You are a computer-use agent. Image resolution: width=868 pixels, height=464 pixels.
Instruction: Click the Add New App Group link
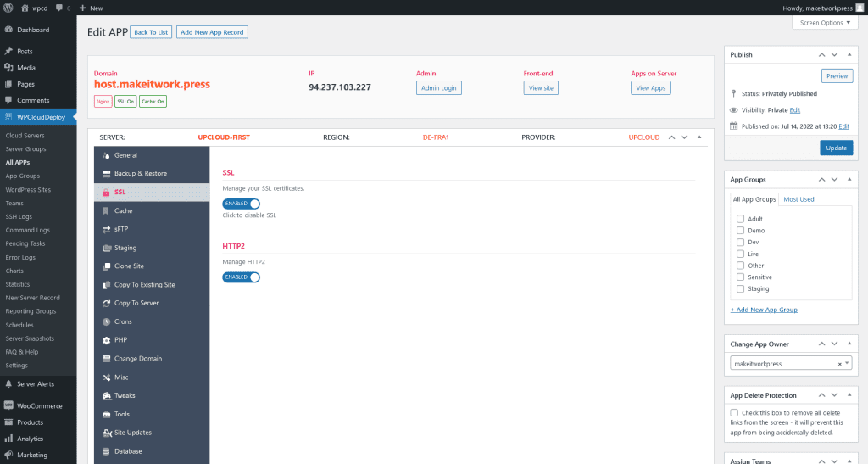pyautogui.click(x=764, y=310)
